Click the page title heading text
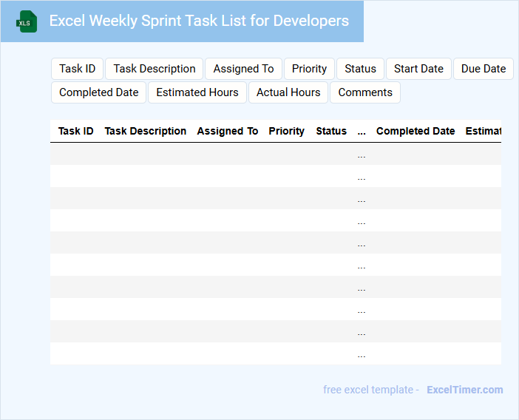Viewport: 519px width, 420px height. point(199,21)
